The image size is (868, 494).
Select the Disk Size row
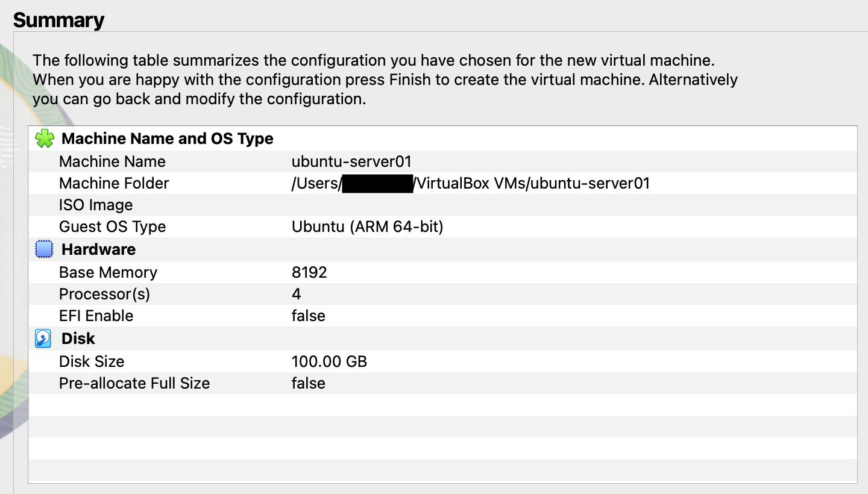coord(442,361)
